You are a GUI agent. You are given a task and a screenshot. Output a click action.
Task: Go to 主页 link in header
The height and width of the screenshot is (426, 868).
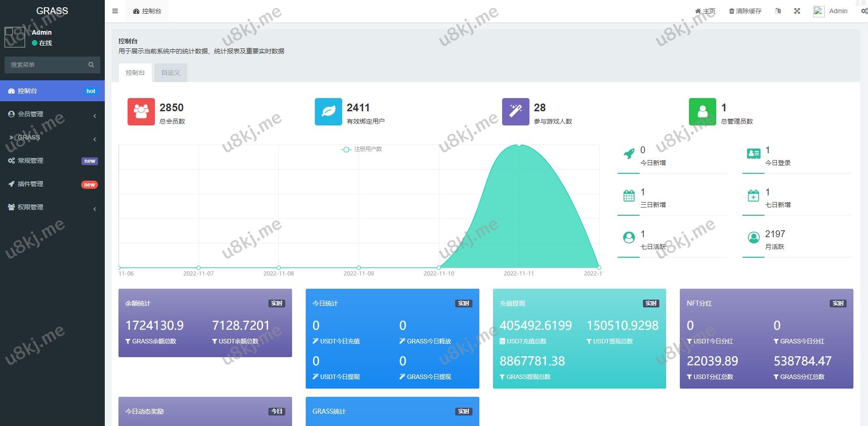pyautogui.click(x=705, y=11)
